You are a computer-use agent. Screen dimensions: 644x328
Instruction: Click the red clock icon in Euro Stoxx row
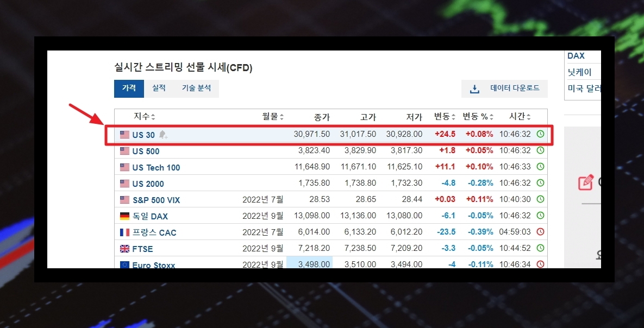(541, 264)
